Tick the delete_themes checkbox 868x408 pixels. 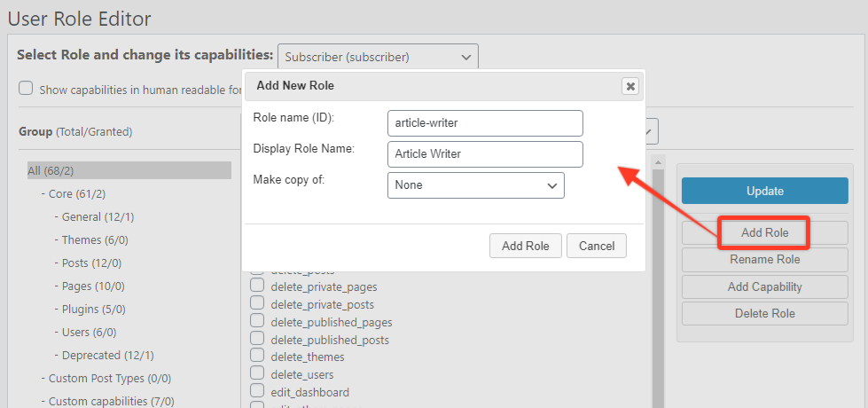tap(257, 357)
